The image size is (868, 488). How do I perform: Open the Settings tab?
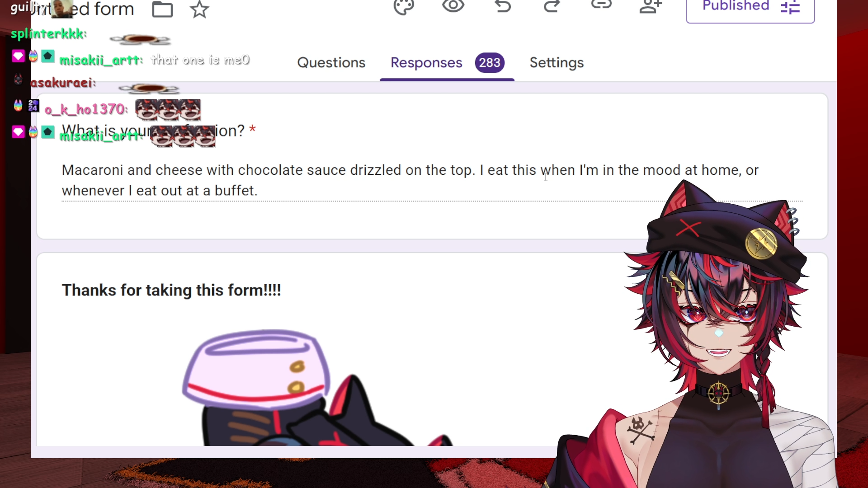pos(557,63)
